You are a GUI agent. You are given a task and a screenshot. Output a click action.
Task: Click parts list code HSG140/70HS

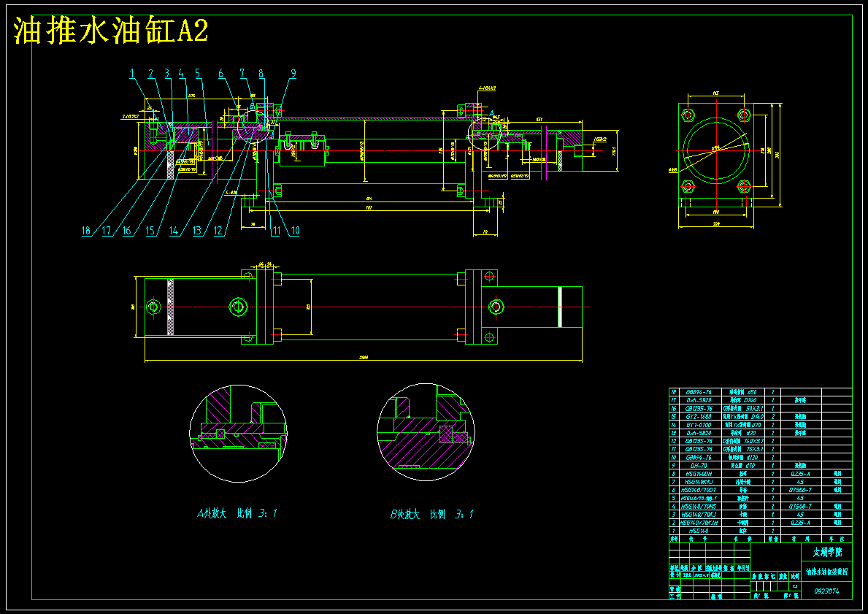tap(699, 506)
